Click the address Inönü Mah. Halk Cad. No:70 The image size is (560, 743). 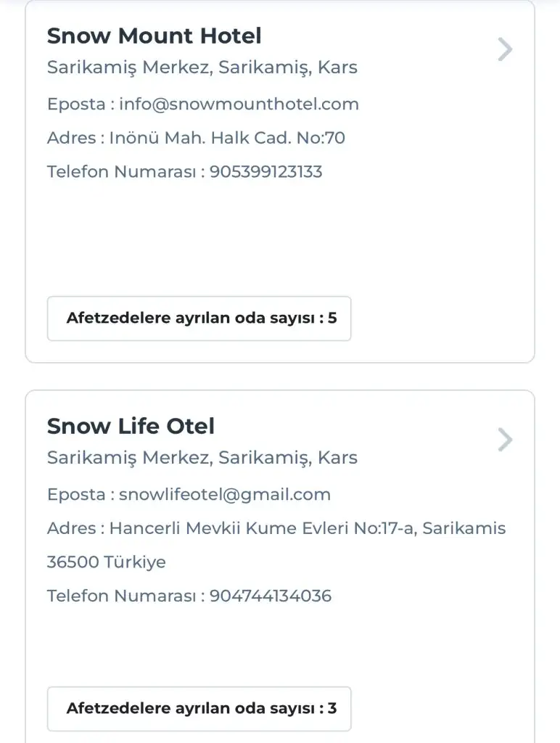click(x=227, y=138)
